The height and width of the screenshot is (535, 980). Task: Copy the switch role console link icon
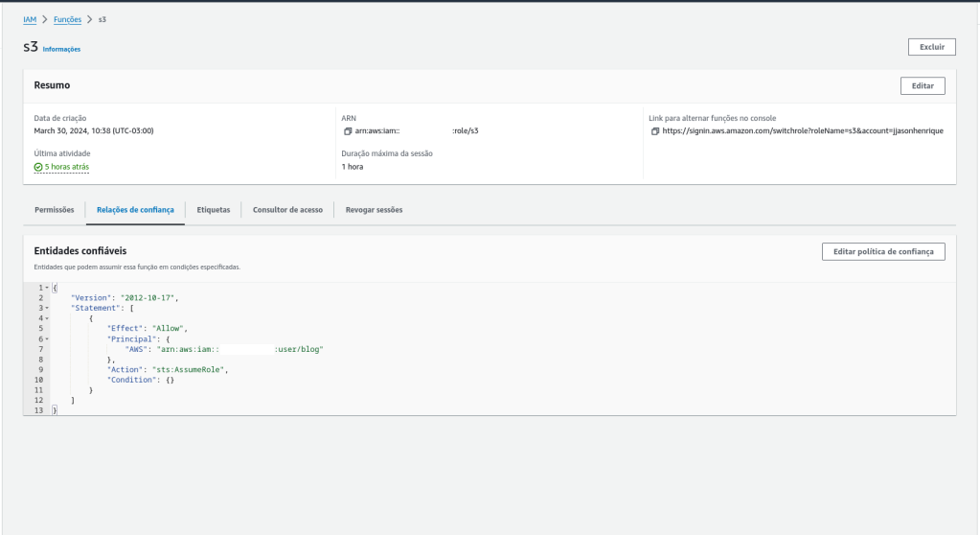pyautogui.click(x=655, y=130)
